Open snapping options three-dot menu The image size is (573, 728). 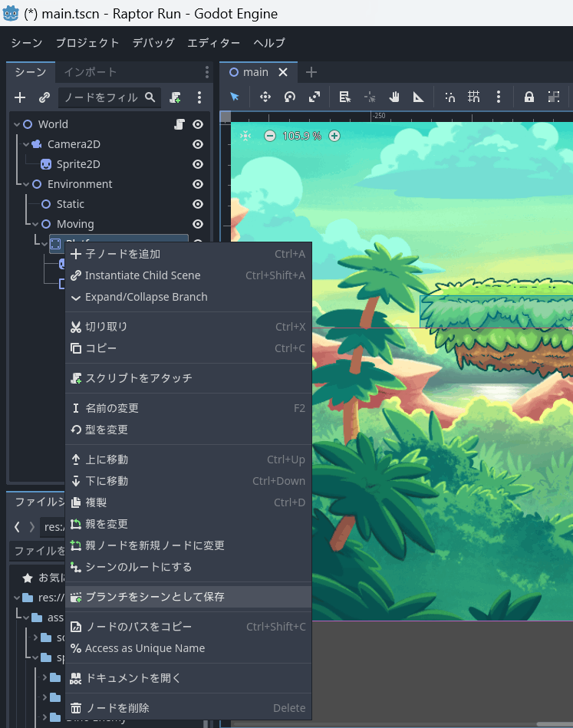point(499,97)
